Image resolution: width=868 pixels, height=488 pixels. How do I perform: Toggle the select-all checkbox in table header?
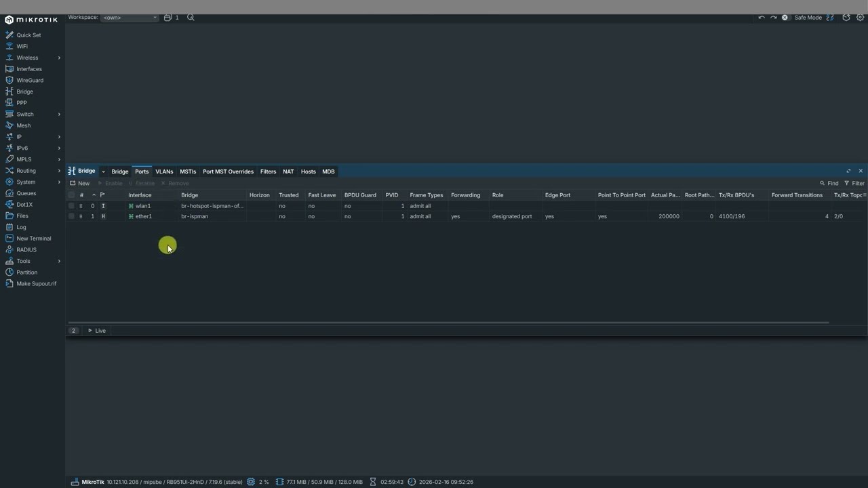pyautogui.click(x=71, y=195)
